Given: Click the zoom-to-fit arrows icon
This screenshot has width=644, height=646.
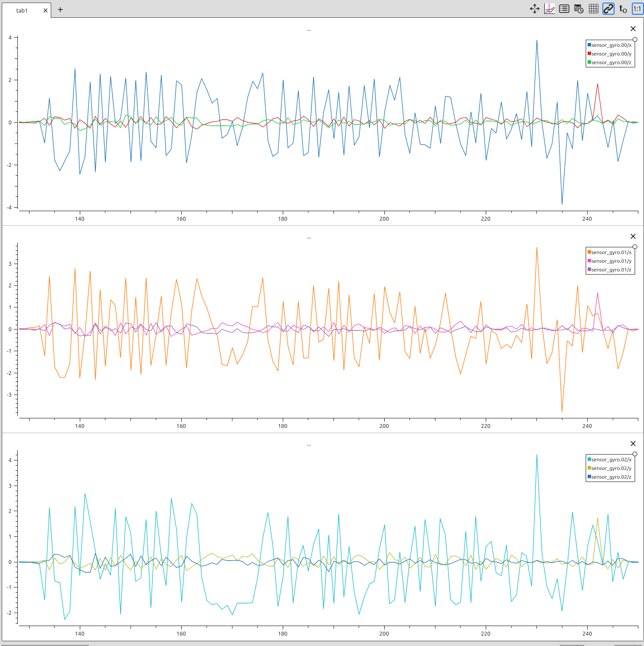Looking at the screenshot, I should 535,9.
